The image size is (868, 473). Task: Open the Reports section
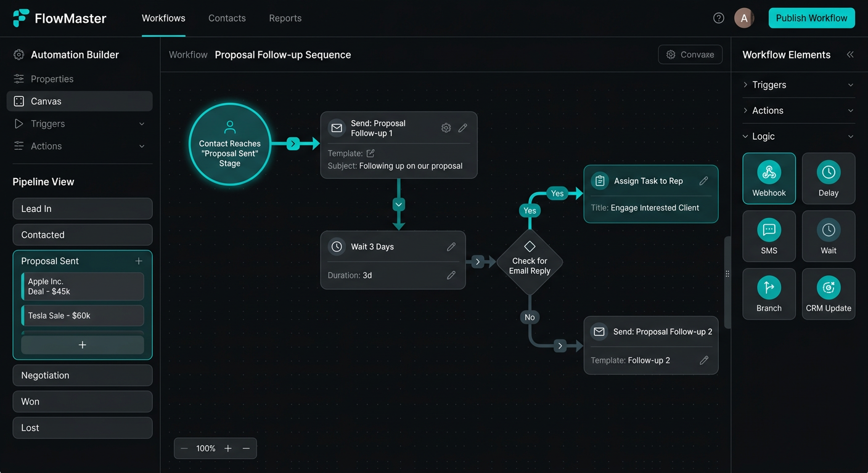pos(285,18)
